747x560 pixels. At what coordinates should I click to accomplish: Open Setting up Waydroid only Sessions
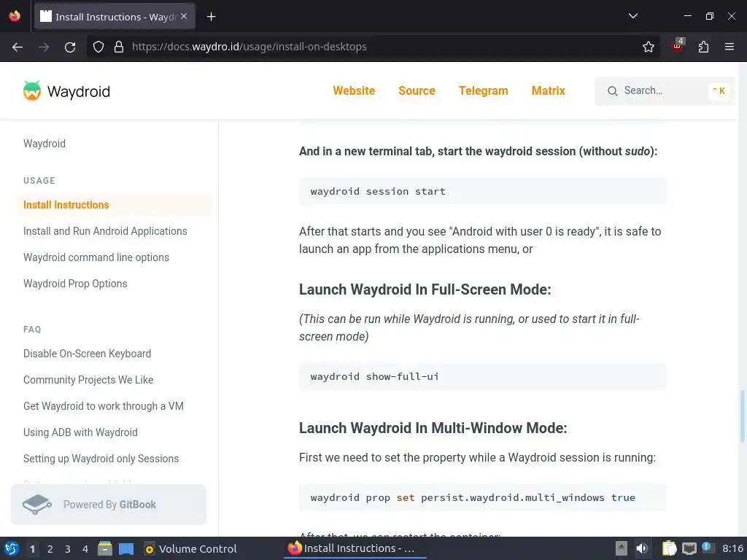[x=101, y=458]
